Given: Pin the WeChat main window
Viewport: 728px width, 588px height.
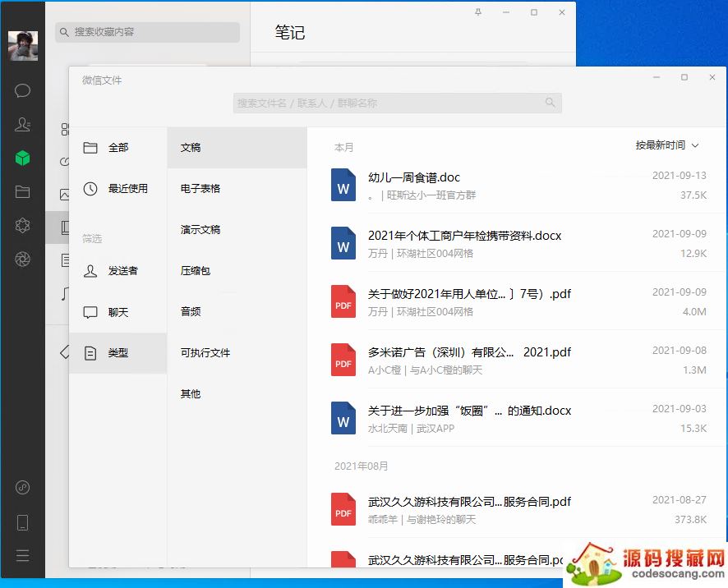Looking at the screenshot, I should coord(478,12).
